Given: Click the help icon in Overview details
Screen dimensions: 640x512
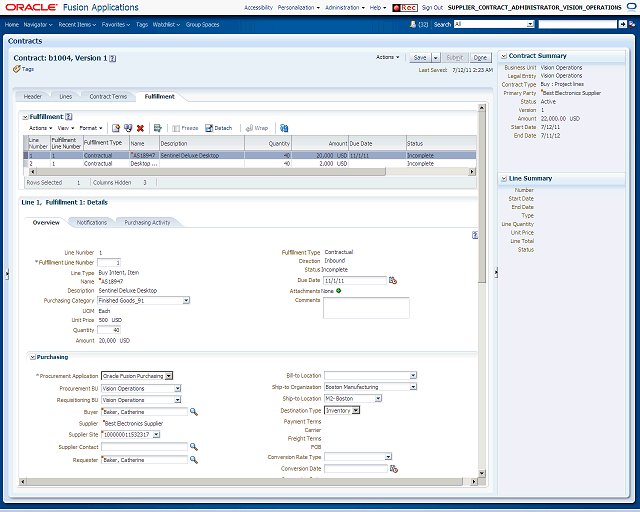Looking at the screenshot, I should [475, 235].
